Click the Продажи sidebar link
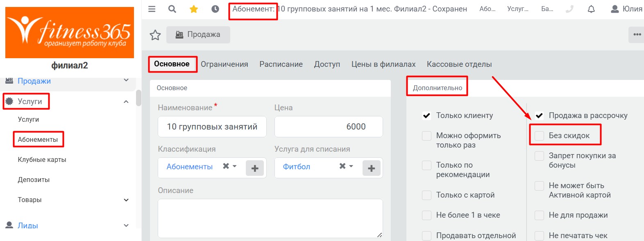Screen dimensions: 644x241 [x=34, y=81]
